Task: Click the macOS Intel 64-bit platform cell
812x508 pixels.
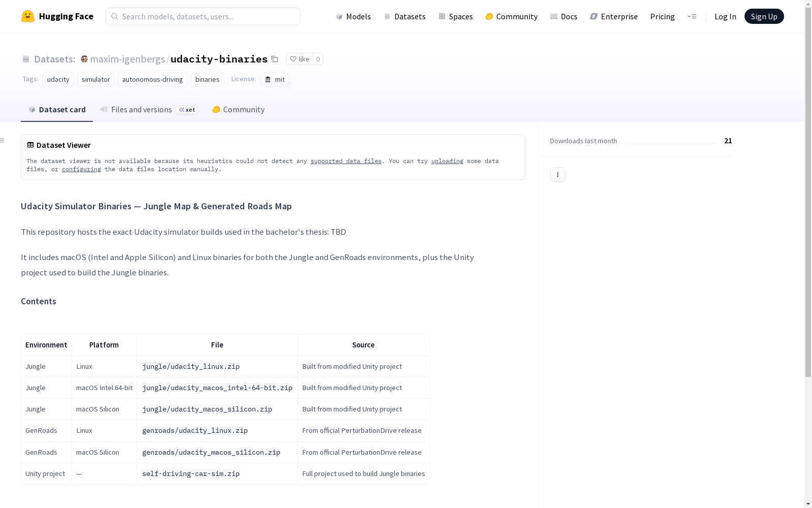Action: [x=104, y=388]
